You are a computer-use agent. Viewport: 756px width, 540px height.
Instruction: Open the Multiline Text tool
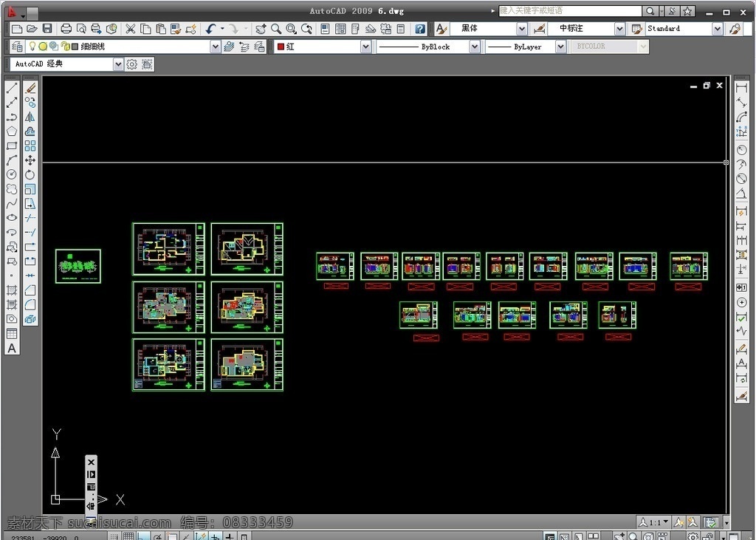point(12,348)
